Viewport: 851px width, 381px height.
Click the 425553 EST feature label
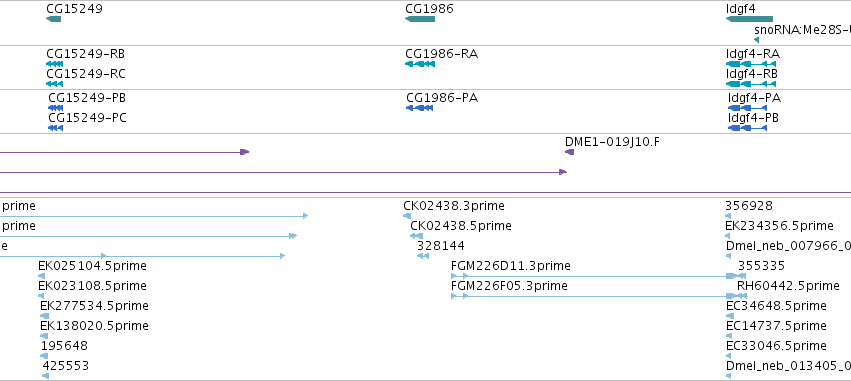point(65,365)
